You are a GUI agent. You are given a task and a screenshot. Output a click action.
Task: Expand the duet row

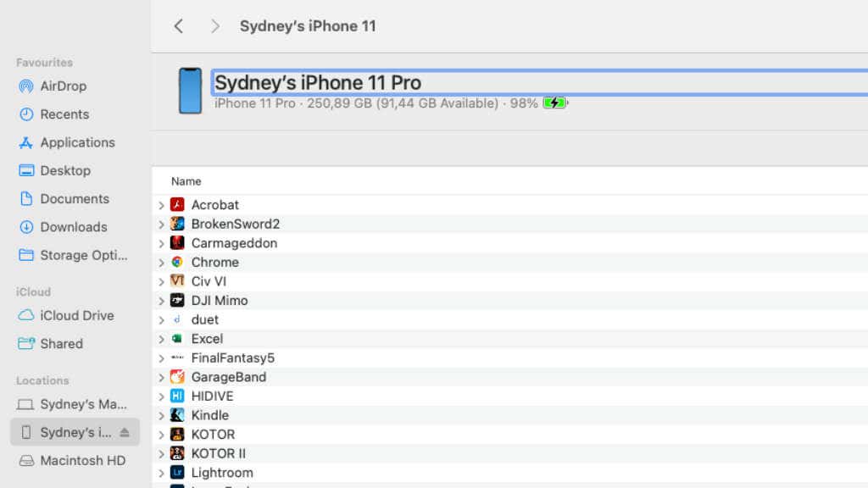point(161,319)
